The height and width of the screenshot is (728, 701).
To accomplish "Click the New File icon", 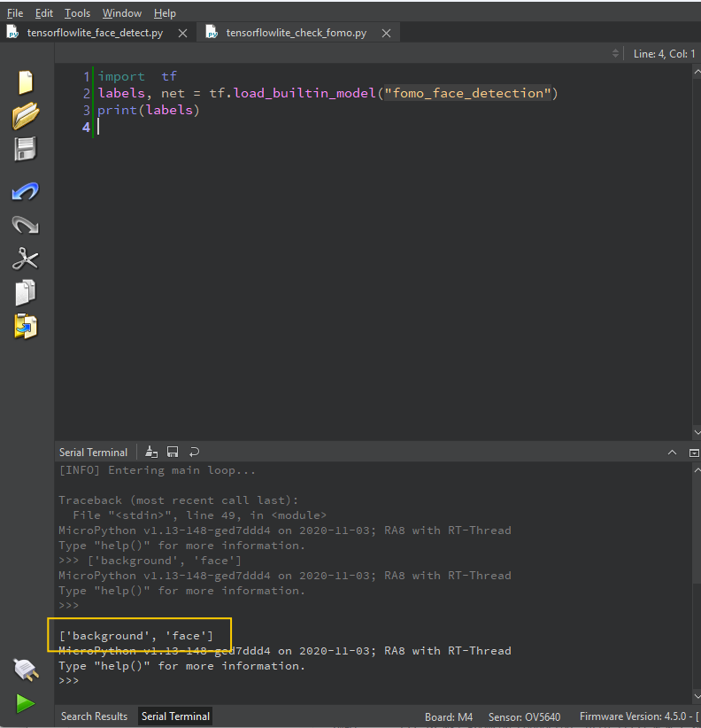I will point(26,81).
